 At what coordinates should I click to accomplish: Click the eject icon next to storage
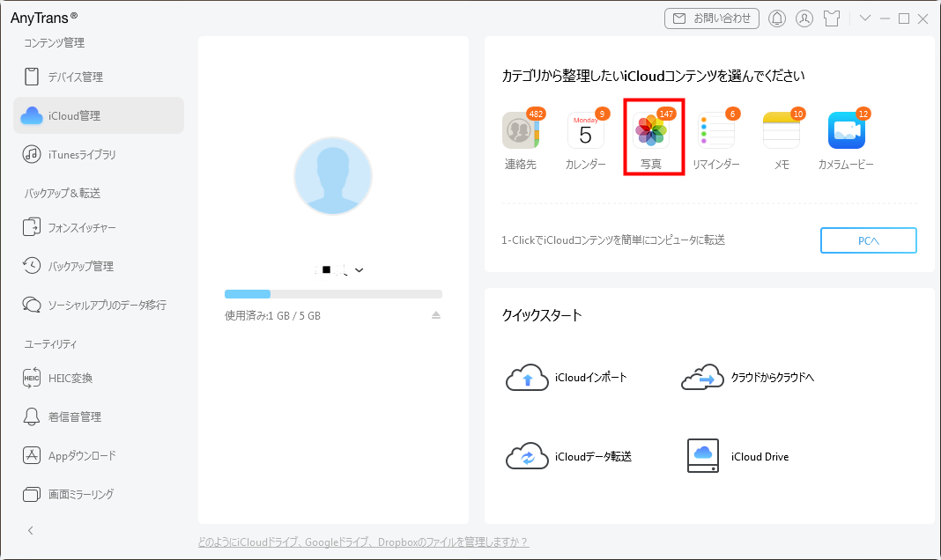[436, 315]
